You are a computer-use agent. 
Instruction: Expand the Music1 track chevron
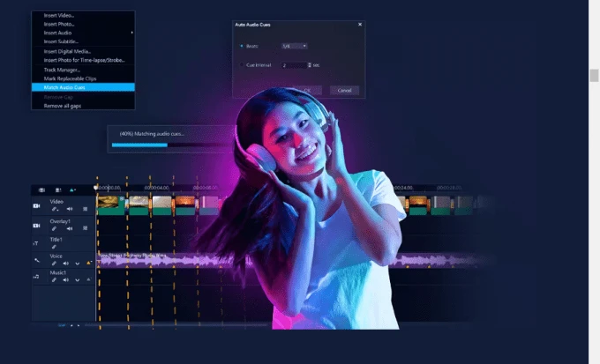[x=78, y=280]
